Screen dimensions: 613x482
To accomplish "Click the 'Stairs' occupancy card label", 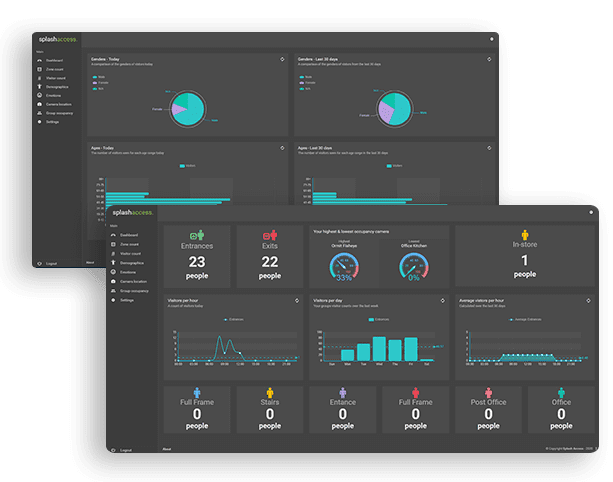I will (270, 402).
